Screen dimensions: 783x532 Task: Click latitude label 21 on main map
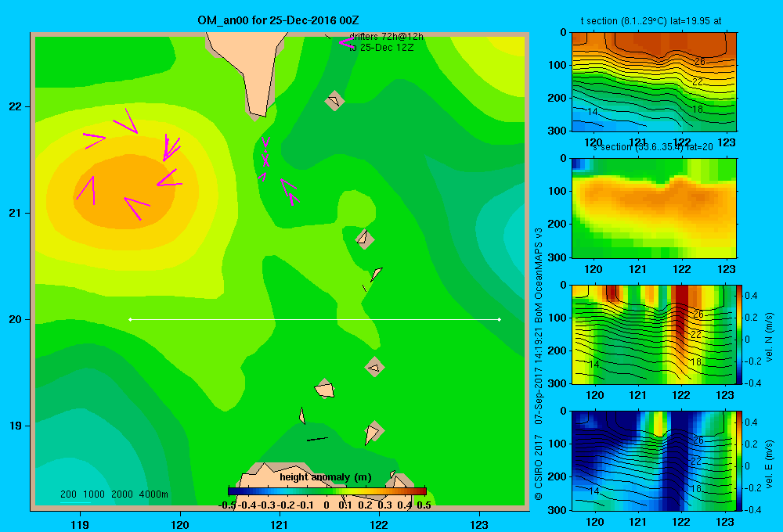15,213
